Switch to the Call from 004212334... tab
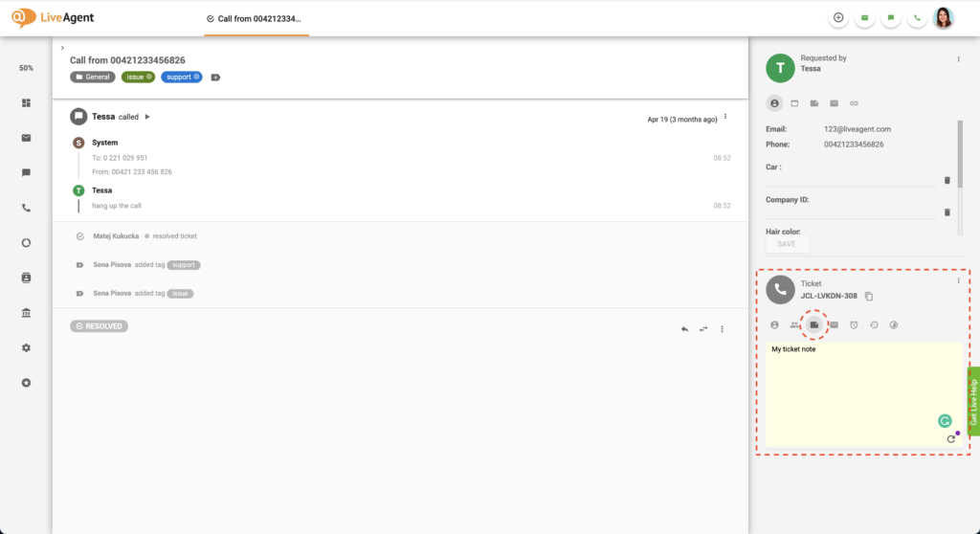 pyautogui.click(x=256, y=18)
